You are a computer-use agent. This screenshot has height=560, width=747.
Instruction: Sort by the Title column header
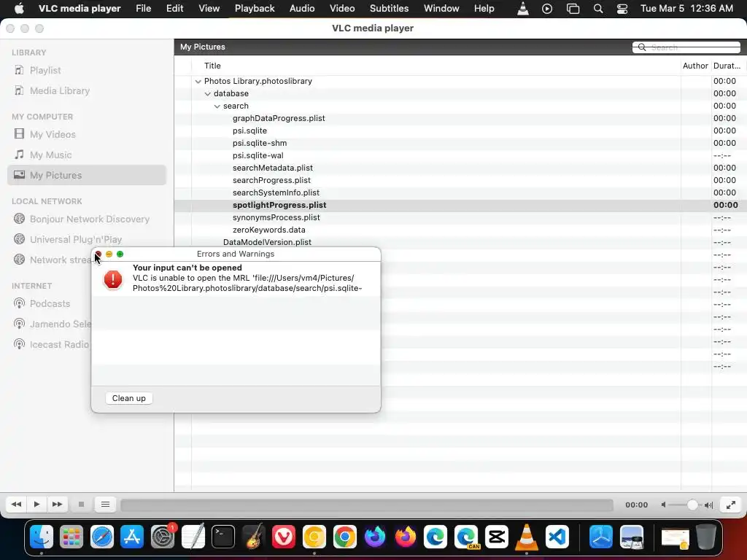click(x=212, y=66)
